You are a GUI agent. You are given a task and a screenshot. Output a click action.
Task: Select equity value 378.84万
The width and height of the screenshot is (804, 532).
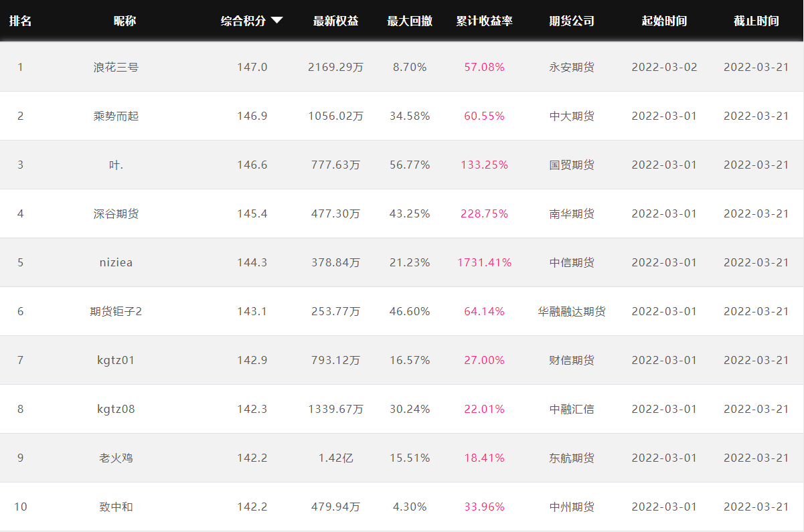[336, 262]
